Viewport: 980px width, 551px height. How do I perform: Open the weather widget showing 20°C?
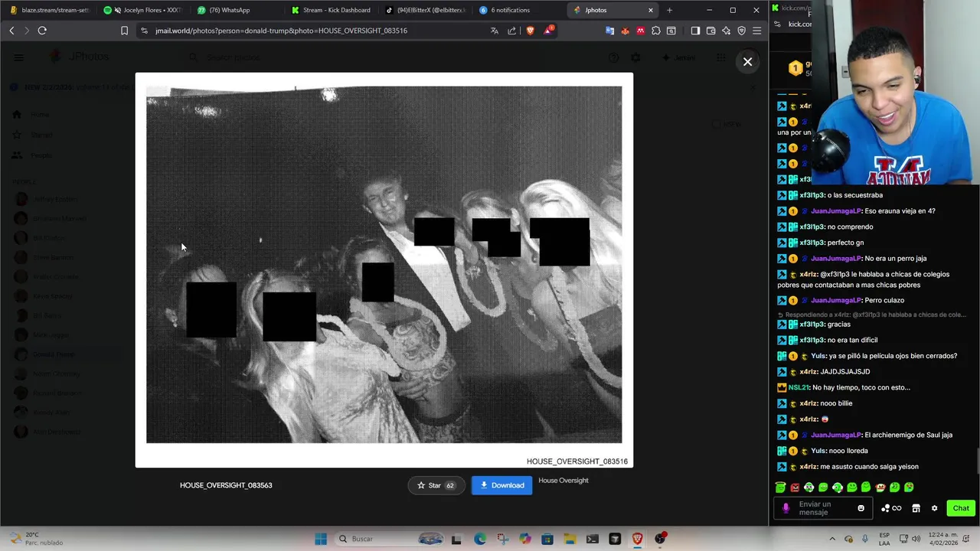(x=35, y=539)
